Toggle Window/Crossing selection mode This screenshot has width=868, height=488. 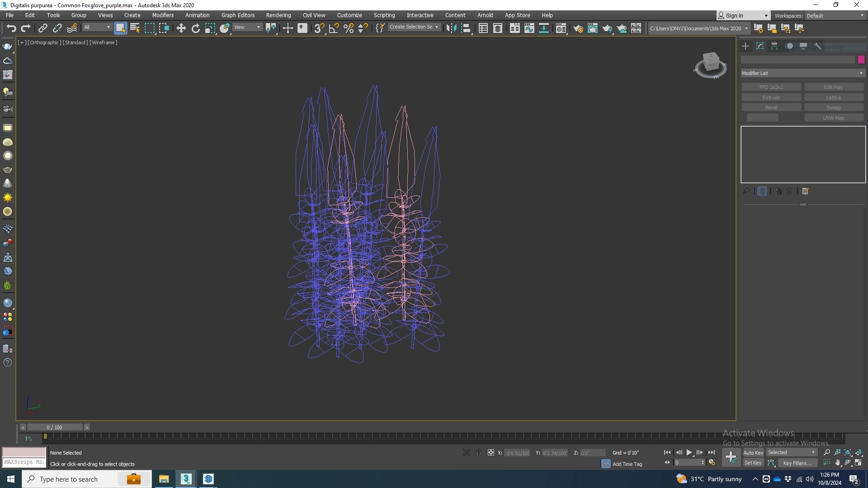click(x=164, y=28)
